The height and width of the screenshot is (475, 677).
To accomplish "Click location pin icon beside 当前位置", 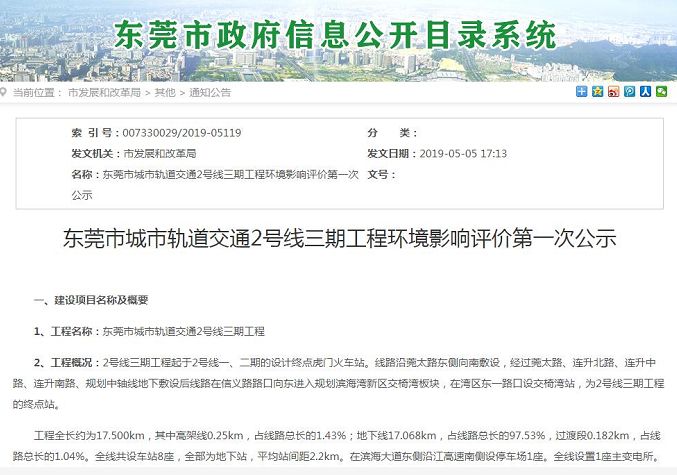I will 3,92.
